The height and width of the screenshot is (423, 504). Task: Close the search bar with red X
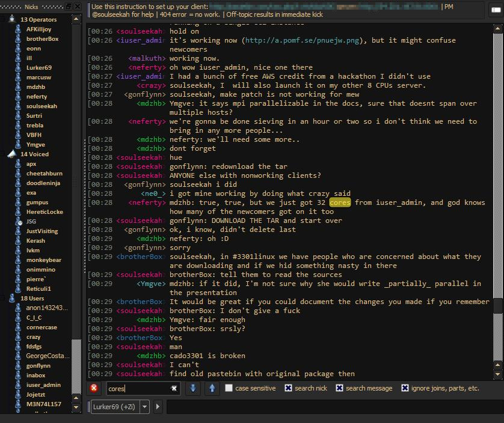[94, 388]
